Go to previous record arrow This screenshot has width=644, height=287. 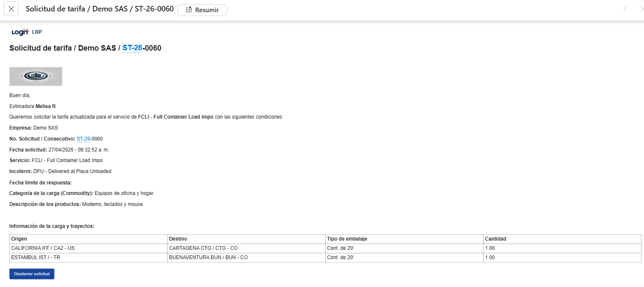625,9
